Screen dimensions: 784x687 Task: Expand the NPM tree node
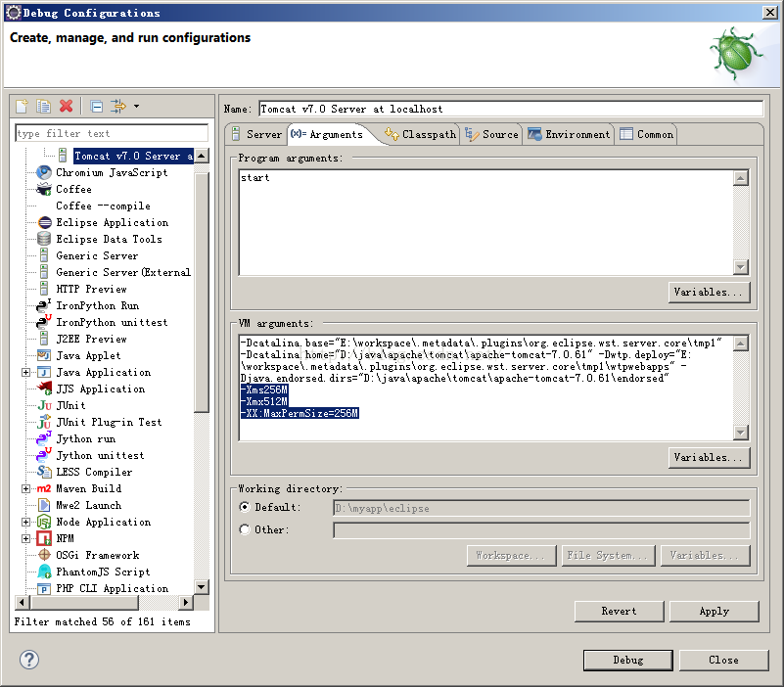pos(25,538)
